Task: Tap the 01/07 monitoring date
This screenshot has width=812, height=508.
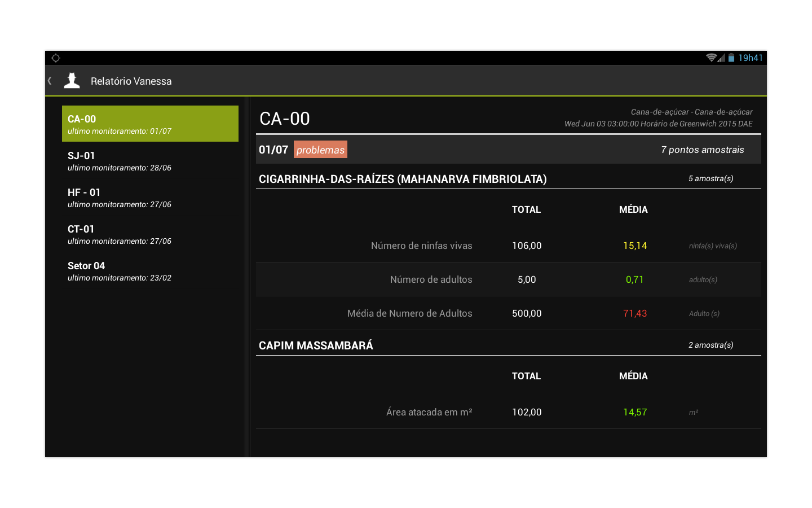Action: (x=273, y=150)
